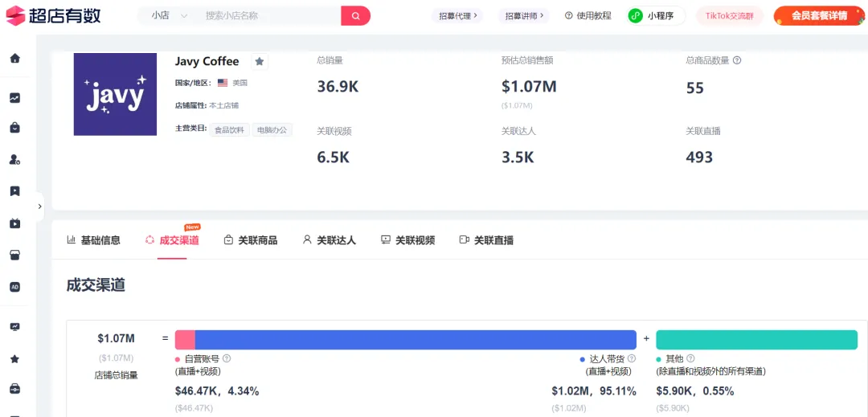Expand the collapsed sidebar arrow
This screenshot has width=868, height=417.
[40, 206]
